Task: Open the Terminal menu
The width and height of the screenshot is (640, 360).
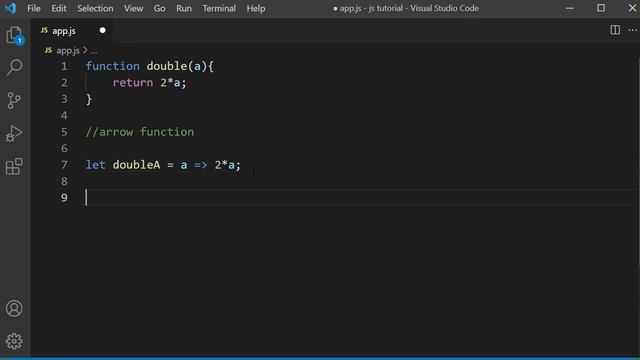Action: (219, 9)
